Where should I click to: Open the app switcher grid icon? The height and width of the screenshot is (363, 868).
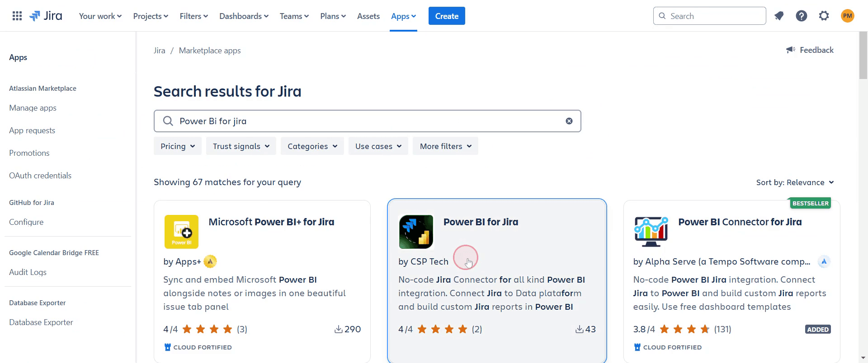click(17, 16)
